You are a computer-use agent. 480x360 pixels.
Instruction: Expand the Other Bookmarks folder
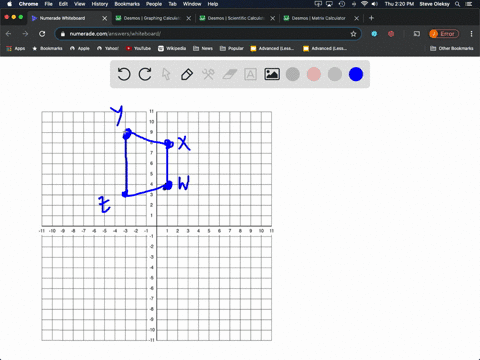tap(452, 48)
